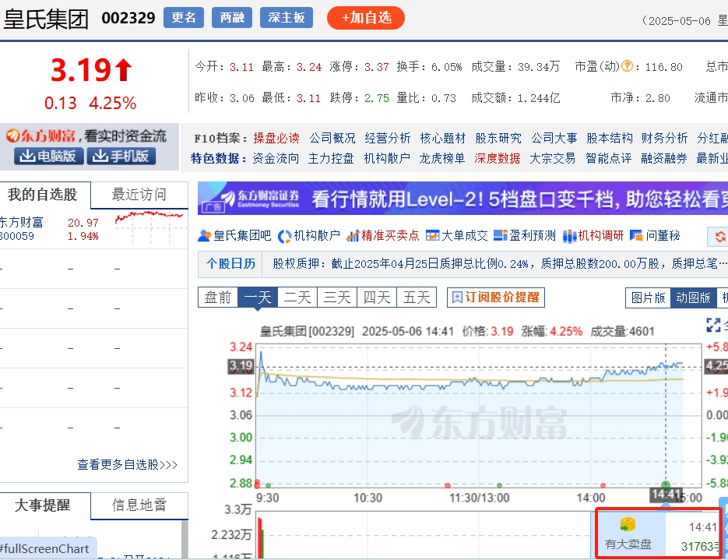The height and width of the screenshot is (560, 728).
Task: Download 电脑版 client
Action: tap(49, 157)
